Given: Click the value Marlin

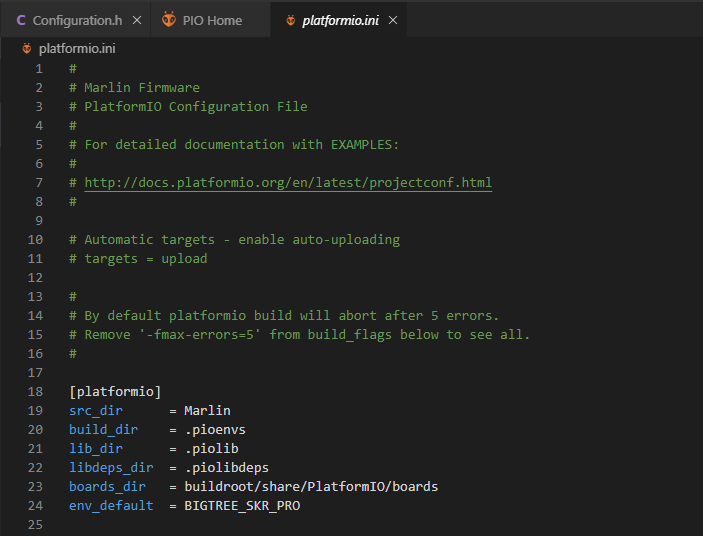Looking at the screenshot, I should [207, 411].
